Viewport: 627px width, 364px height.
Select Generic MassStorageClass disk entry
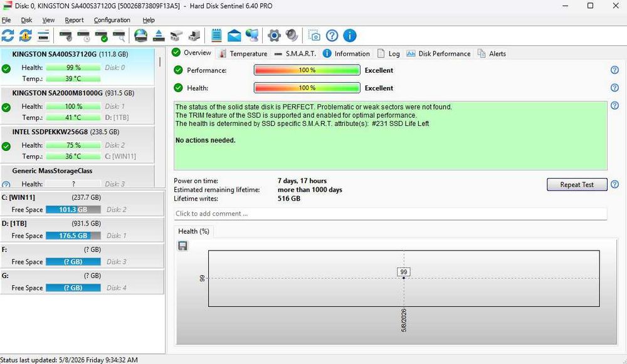(77, 176)
